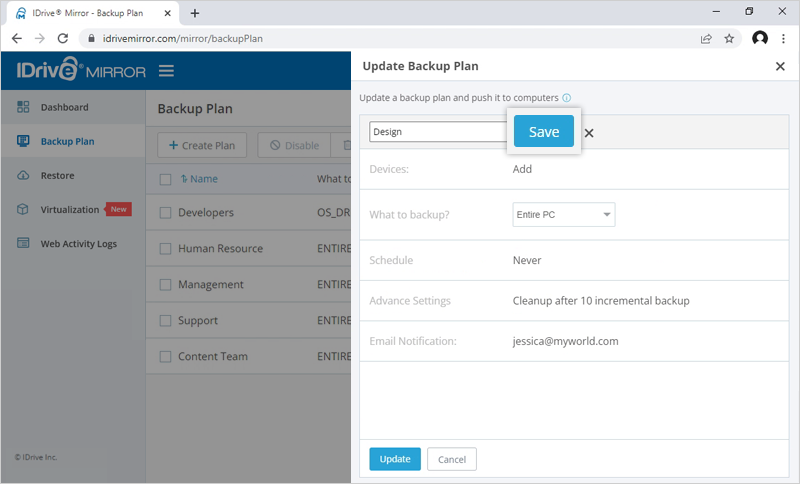Open the hamburger menu next to the IDrive Mirror logo
This screenshot has height=484, width=800.
tap(166, 71)
